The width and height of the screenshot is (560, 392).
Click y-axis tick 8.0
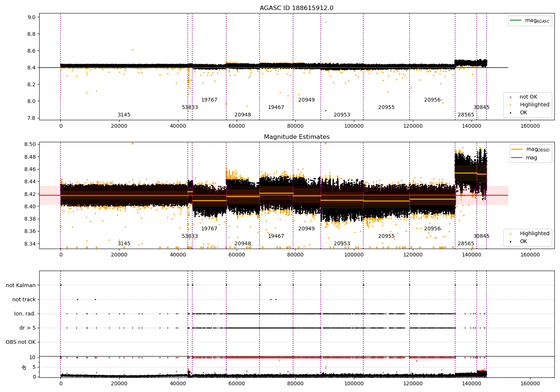pos(31,101)
